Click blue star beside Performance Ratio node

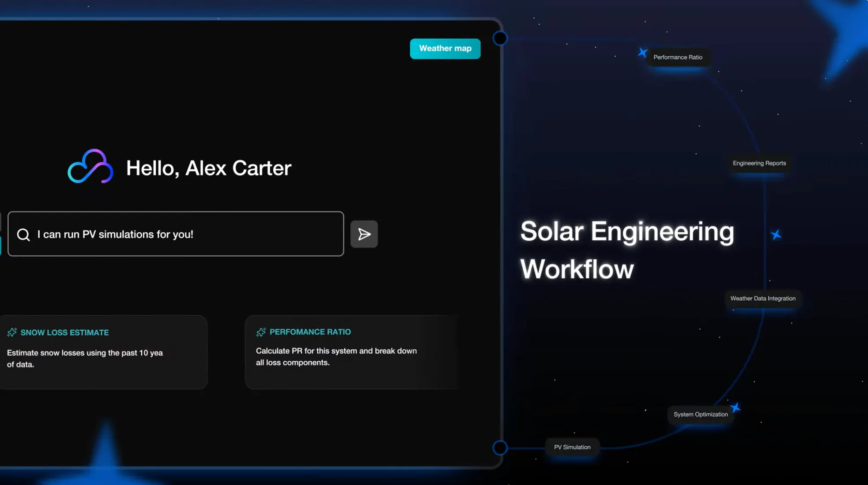point(642,53)
